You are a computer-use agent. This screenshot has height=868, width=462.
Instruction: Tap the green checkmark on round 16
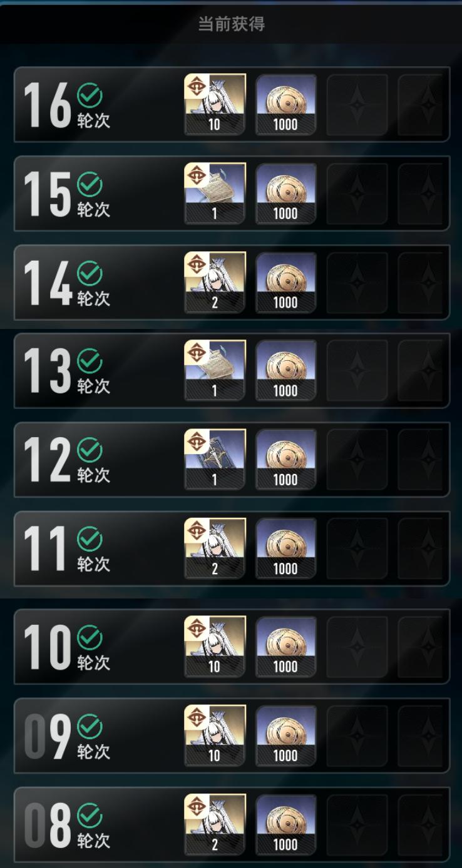(90, 96)
